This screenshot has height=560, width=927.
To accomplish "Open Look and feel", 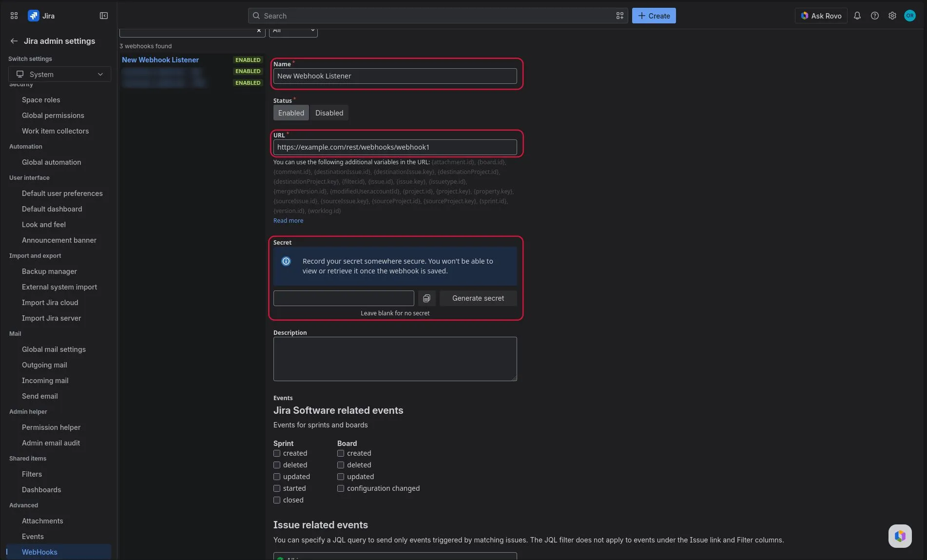I will point(44,225).
